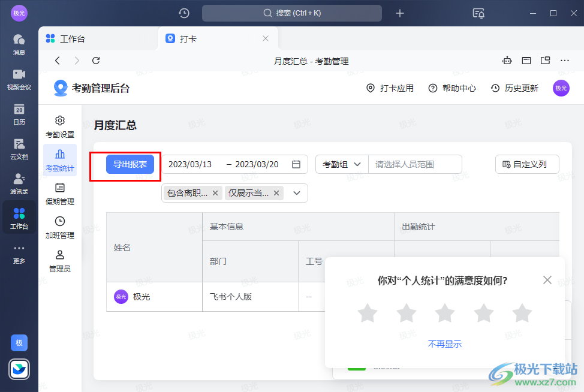Rate four stars in satisfaction survey

pos(484,313)
